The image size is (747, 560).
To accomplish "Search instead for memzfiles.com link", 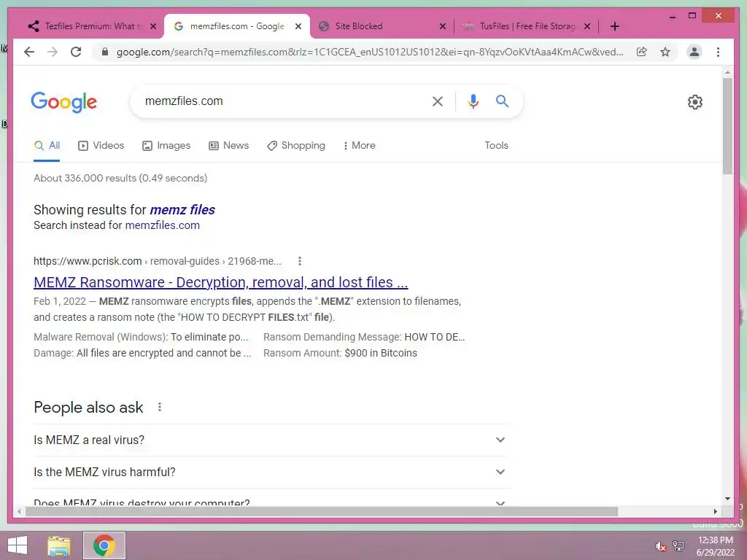I will point(162,225).
